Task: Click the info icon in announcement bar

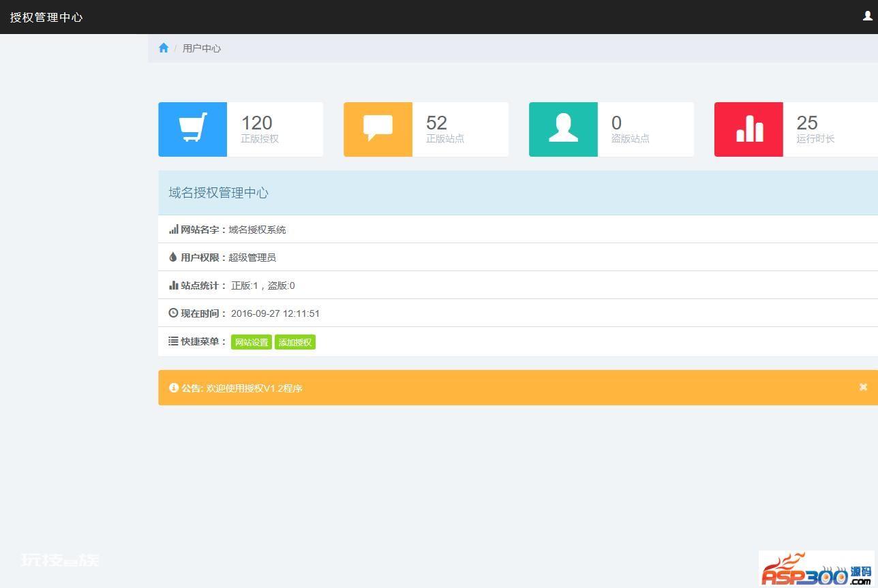Action: coord(174,388)
